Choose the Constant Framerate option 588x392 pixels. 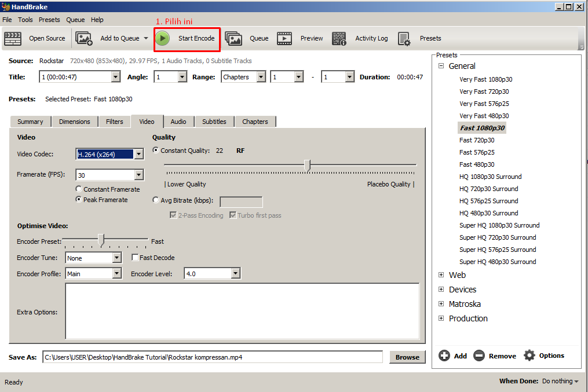tap(79, 189)
